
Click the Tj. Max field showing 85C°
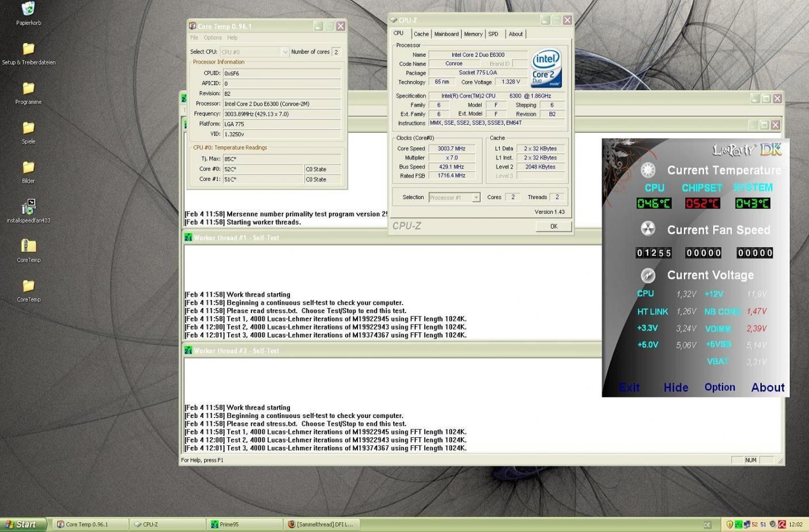coord(282,159)
